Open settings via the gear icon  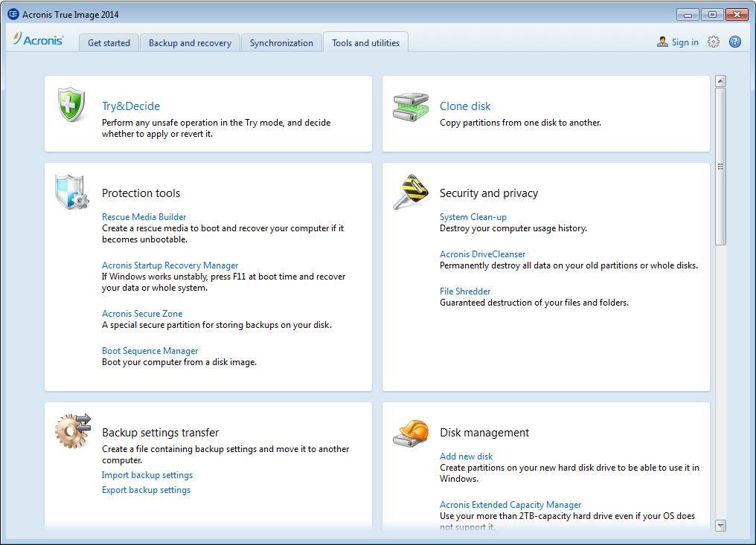[x=714, y=42]
